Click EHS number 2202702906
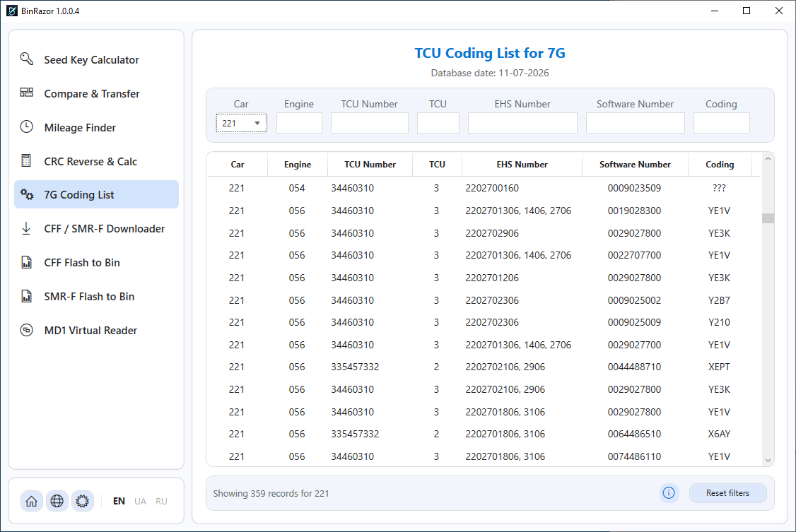 [x=492, y=233]
